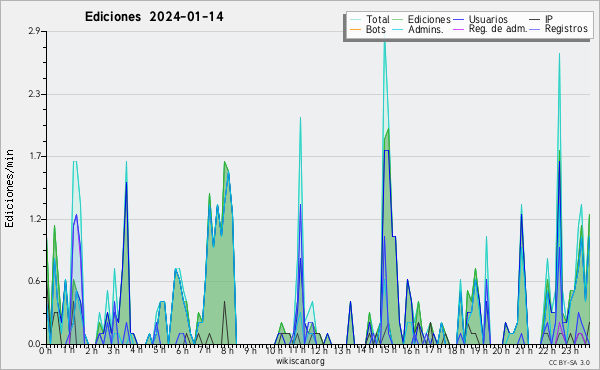Click the Total legend color line
Screen dimensions: 600x370
[x=355, y=20]
